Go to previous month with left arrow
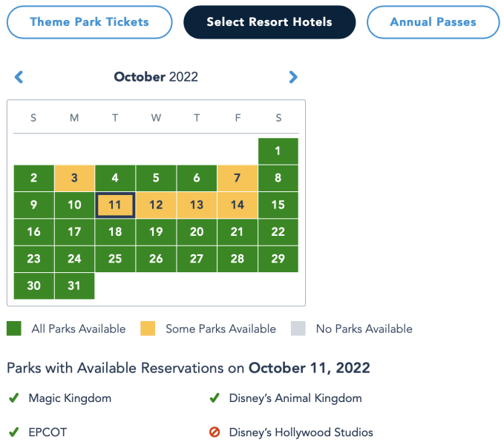Screen dimensions: 504x445 coord(19,77)
